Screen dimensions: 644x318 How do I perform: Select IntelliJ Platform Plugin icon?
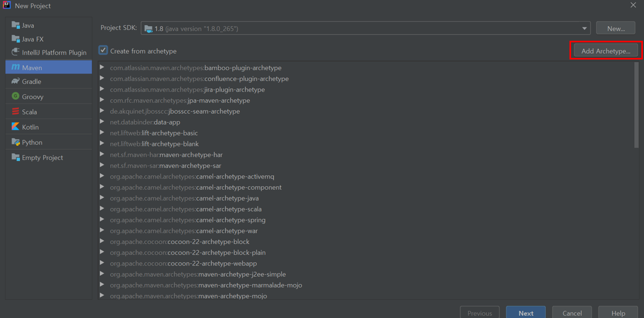(16, 52)
